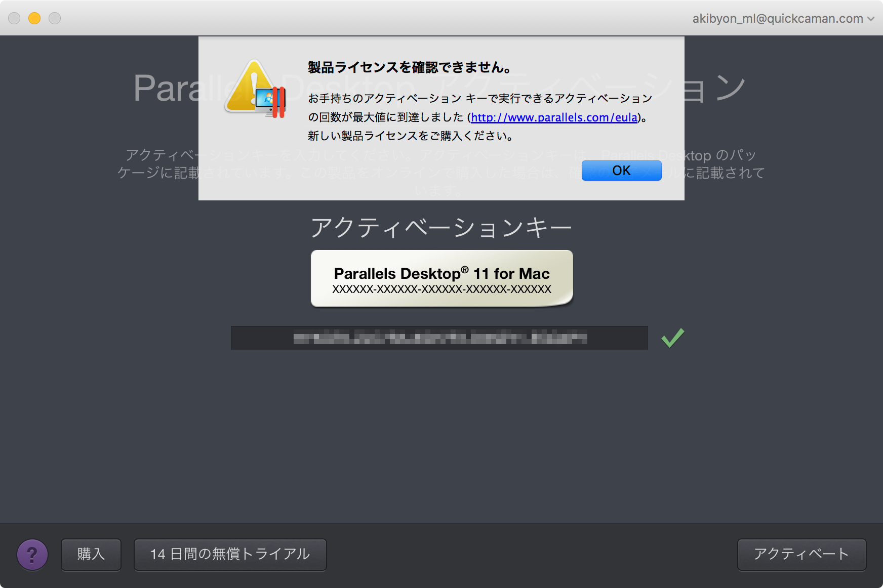883x588 pixels.
Task: Click the activation key input field
Action: pyautogui.click(x=439, y=338)
